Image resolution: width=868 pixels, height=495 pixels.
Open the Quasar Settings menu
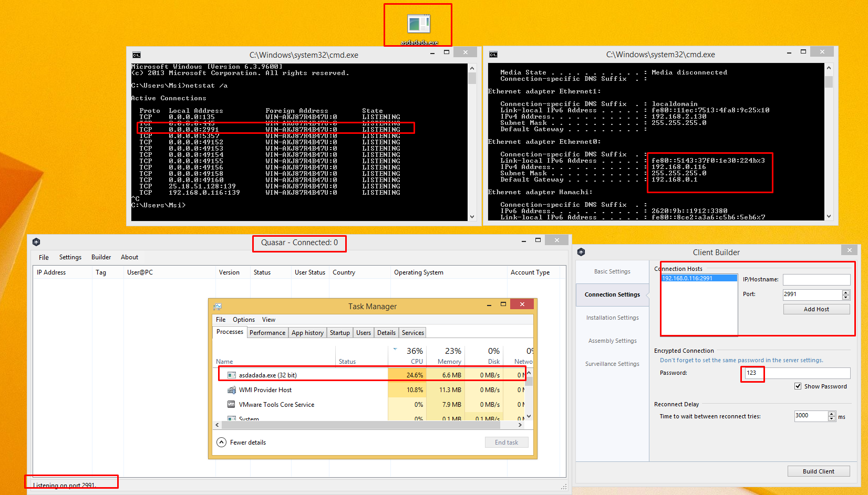pyautogui.click(x=70, y=257)
